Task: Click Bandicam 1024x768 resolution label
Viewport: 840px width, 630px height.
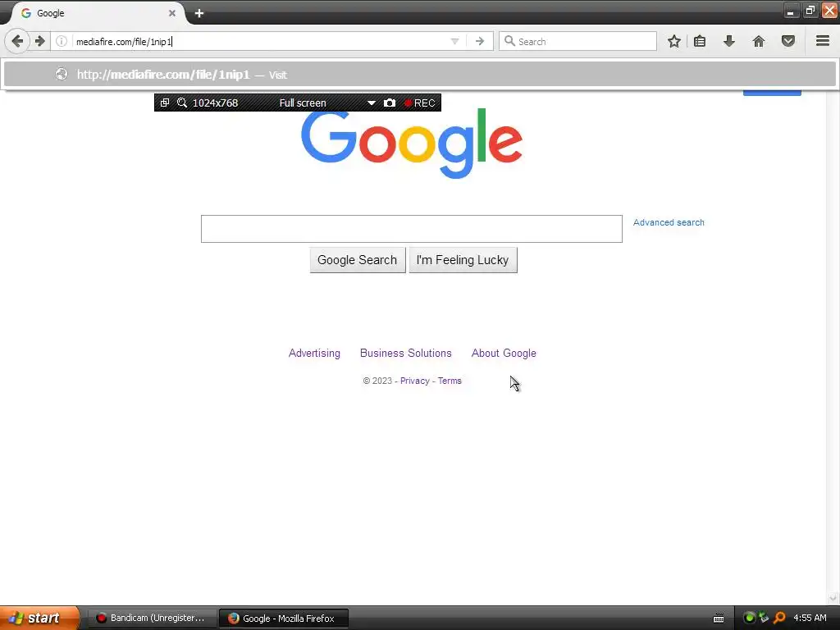Action: click(216, 103)
